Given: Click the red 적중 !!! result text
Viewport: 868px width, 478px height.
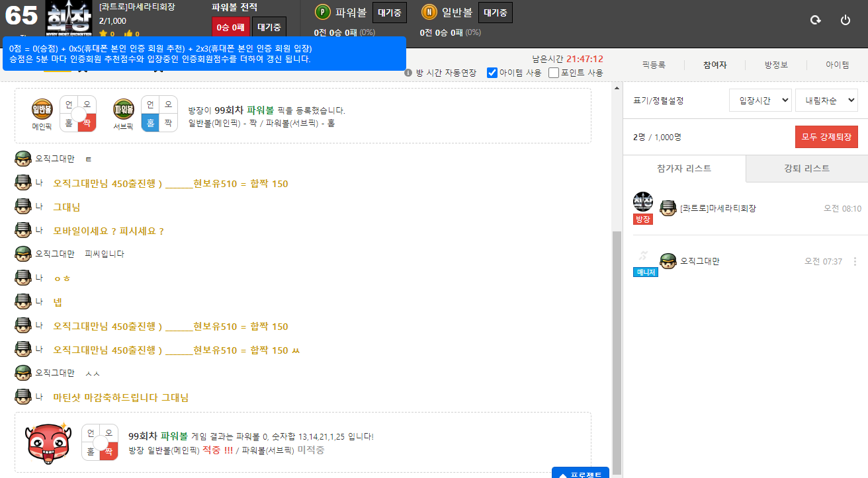Looking at the screenshot, I should [218, 450].
